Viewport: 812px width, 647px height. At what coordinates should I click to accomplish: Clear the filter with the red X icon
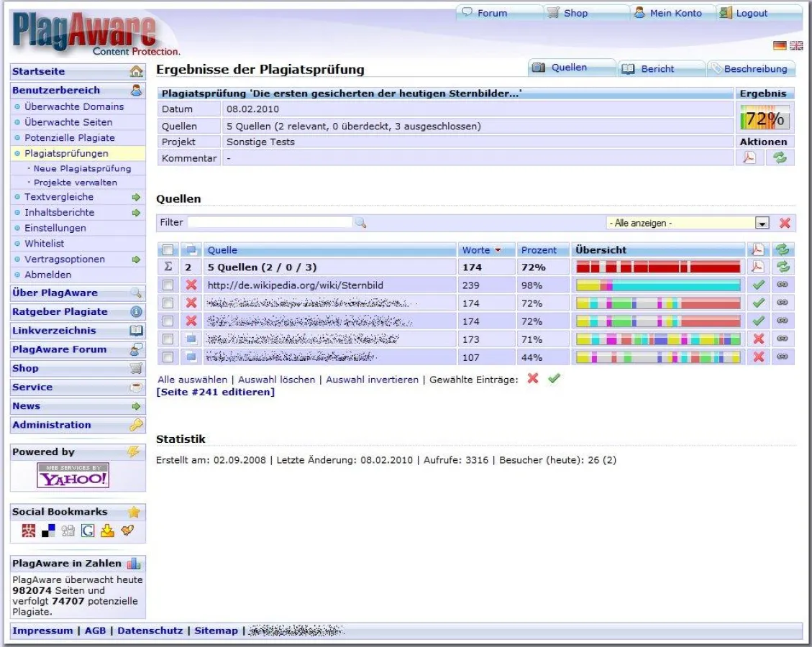point(785,223)
